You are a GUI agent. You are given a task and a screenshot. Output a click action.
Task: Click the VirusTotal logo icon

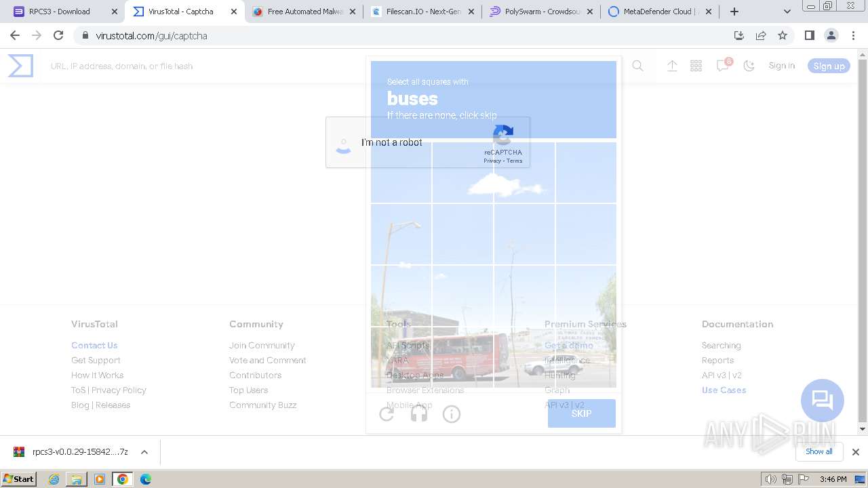click(20, 66)
